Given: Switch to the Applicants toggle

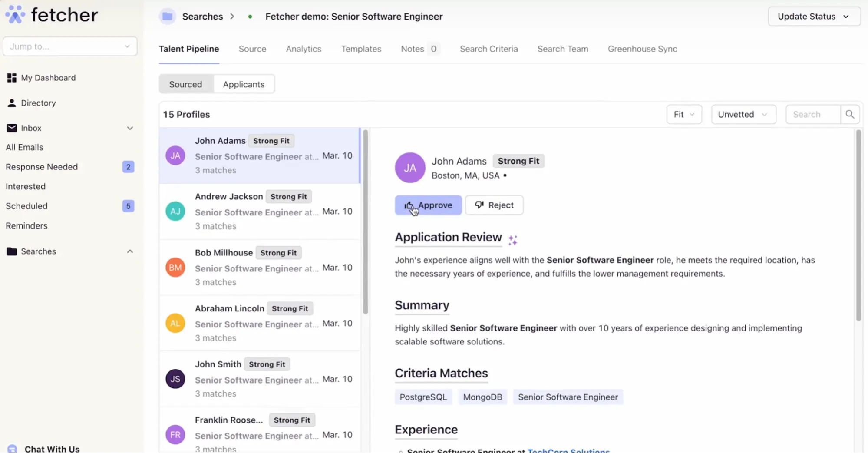Looking at the screenshot, I should click(244, 84).
